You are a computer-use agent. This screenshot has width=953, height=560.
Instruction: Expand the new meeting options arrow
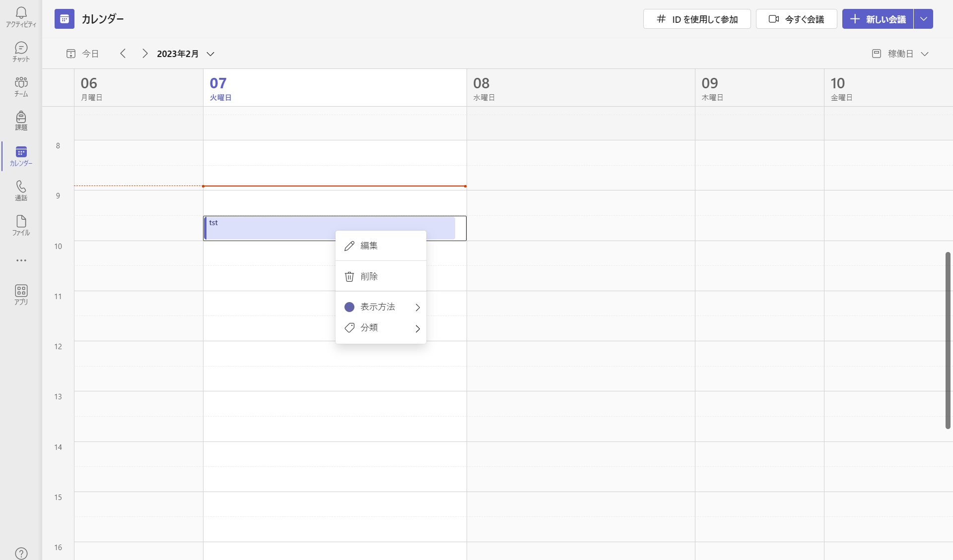(923, 19)
